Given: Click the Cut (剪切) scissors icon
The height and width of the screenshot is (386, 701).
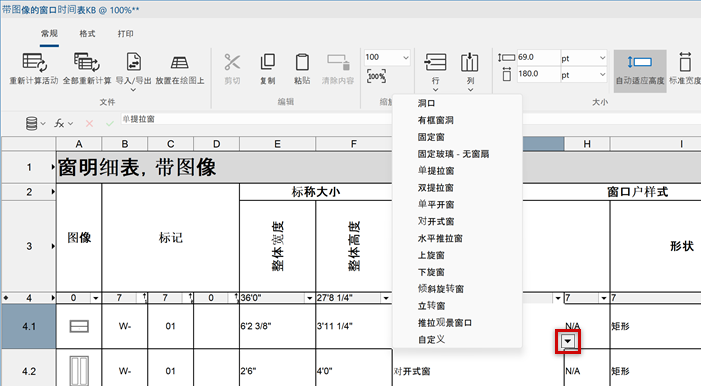Looking at the screenshot, I should tap(232, 62).
